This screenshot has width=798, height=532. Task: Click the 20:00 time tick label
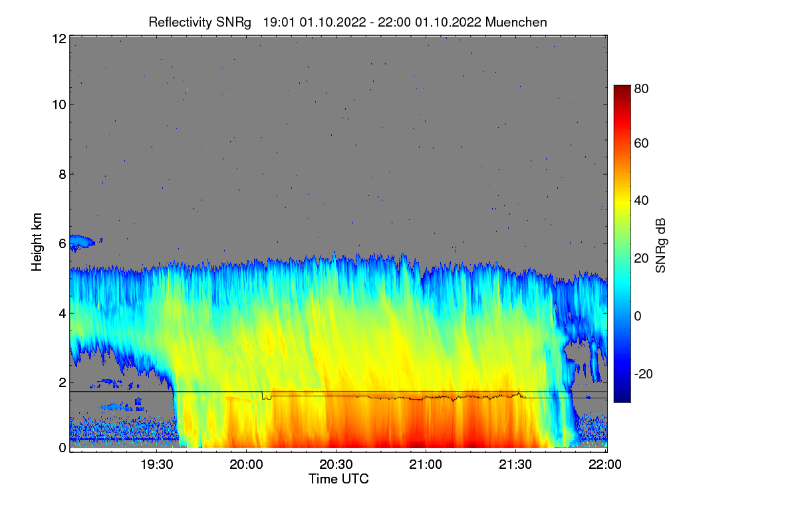pyautogui.click(x=247, y=465)
